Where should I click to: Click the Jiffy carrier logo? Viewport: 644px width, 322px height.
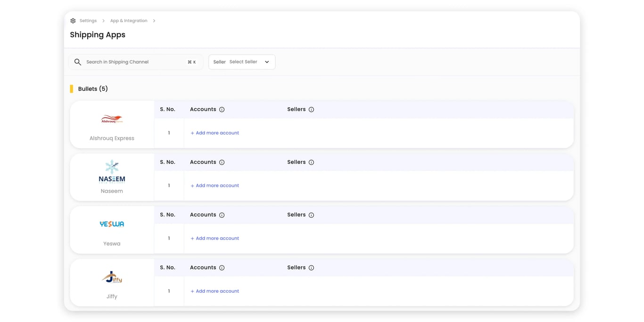(x=111, y=278)
